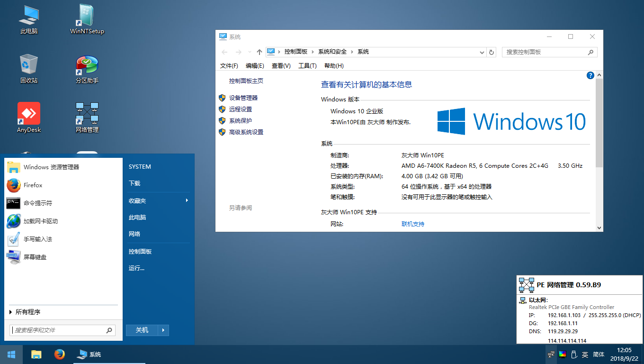The width and height of the screenshot is (644, 364).
Task: Expand the breadcrumb arrow after 系统和安全
Action: coord(352,52)
